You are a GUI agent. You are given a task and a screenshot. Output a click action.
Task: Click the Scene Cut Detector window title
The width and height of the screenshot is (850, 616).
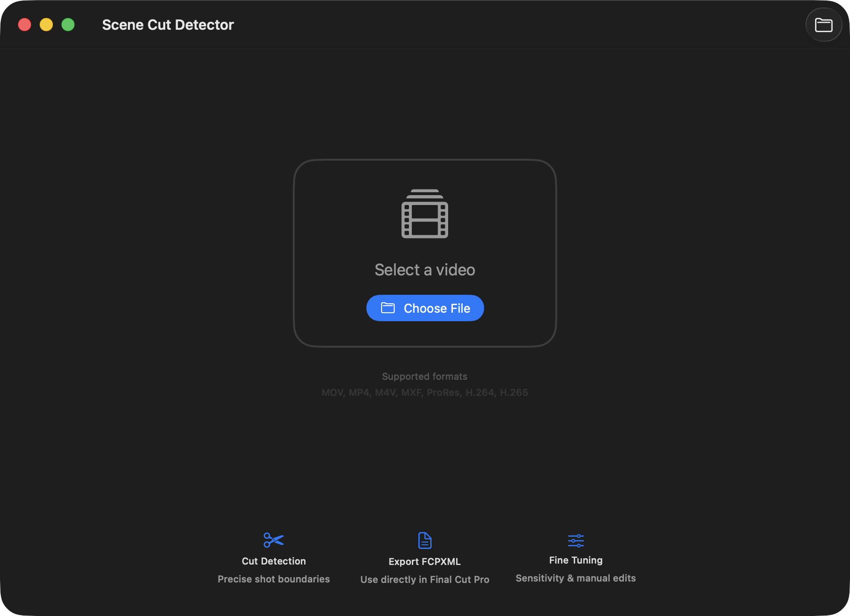(168, 25)
